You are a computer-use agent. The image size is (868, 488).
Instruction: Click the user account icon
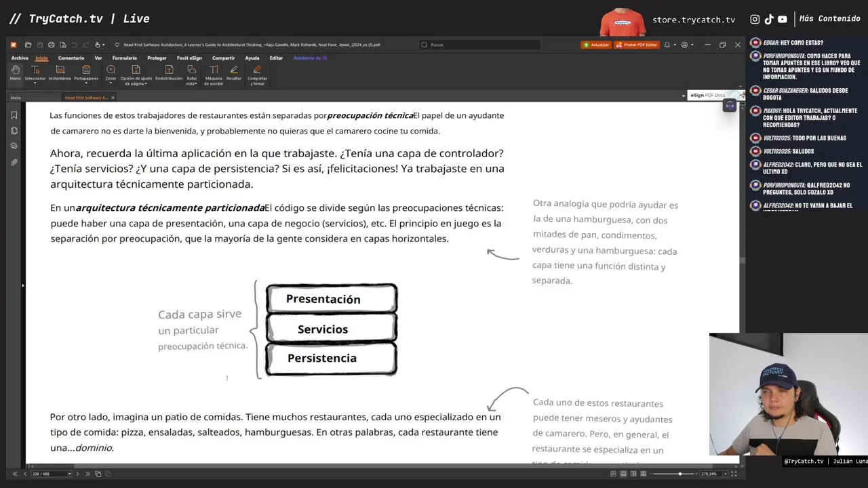tap(684, 45)
